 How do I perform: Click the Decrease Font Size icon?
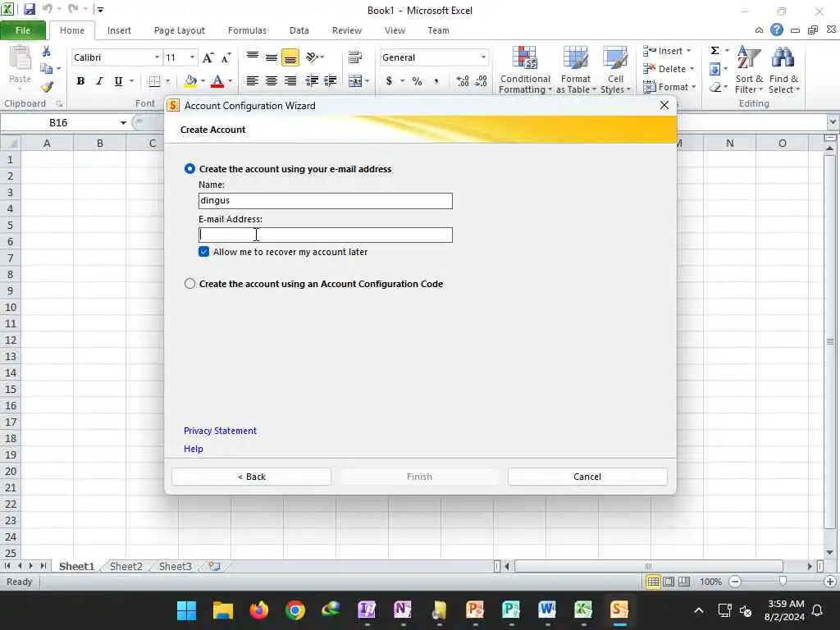point(226,57)
